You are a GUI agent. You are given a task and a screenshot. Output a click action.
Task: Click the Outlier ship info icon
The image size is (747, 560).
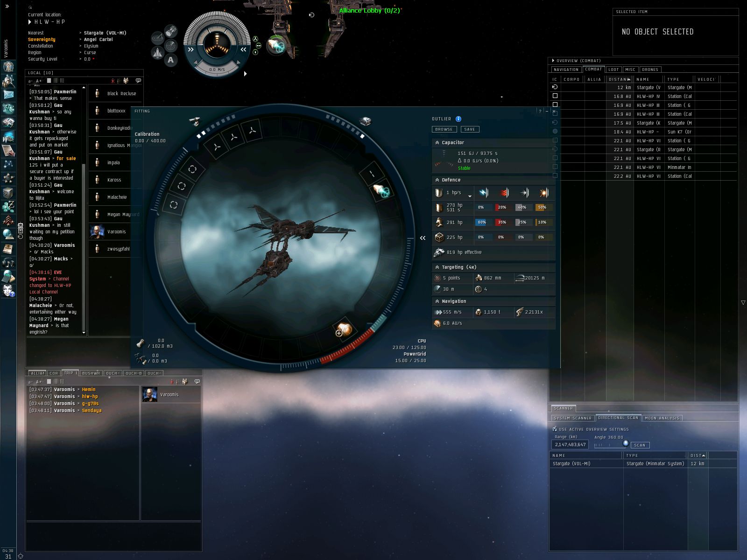click(x=458, y=119)
